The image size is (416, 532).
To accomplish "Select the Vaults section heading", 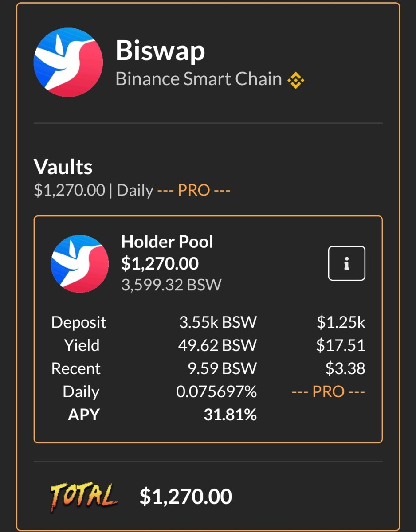I will (x=63, y=167).
